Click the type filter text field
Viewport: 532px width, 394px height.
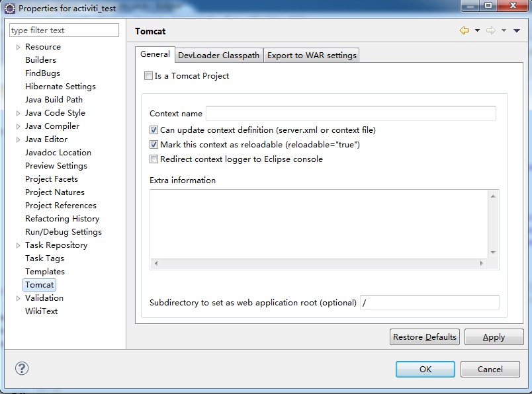[x=64, y=30]
